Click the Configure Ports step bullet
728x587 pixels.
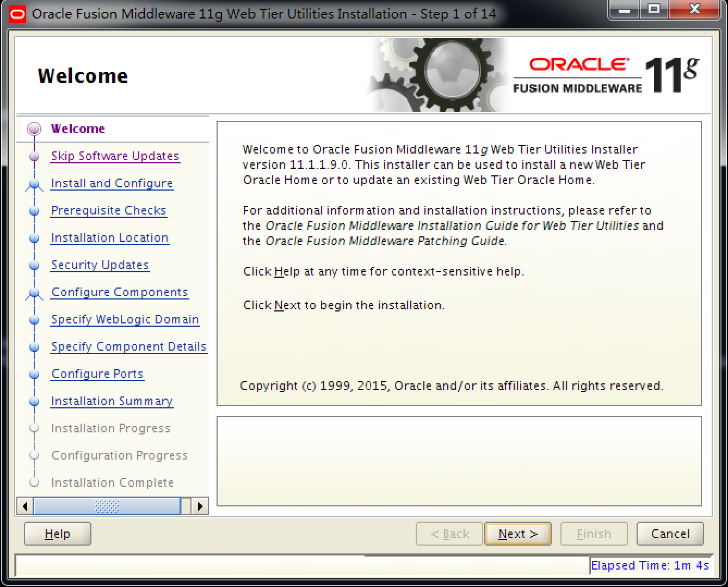[x=34, y=375]
